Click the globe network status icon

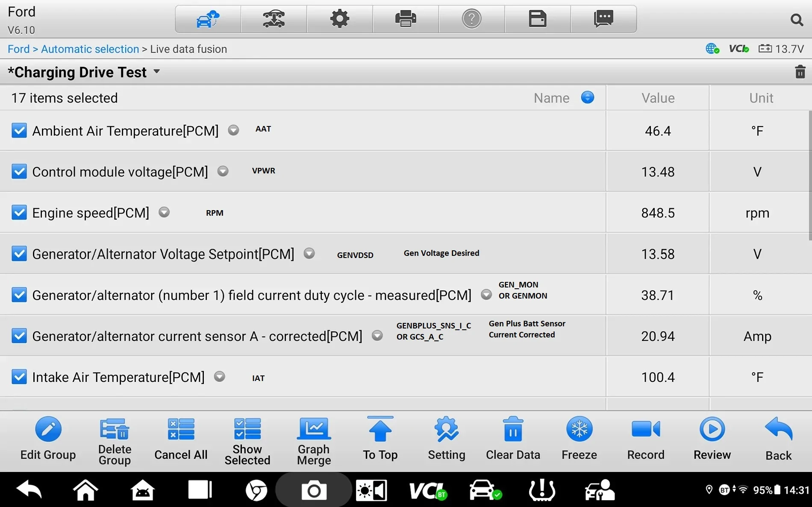click(712, 49)
